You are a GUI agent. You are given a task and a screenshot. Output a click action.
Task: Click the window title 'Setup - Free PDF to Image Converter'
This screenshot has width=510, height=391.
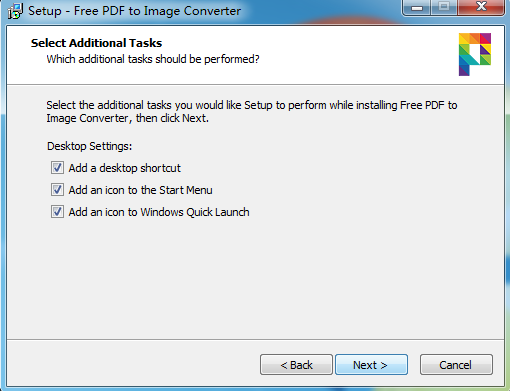click(x=134, y=11)
